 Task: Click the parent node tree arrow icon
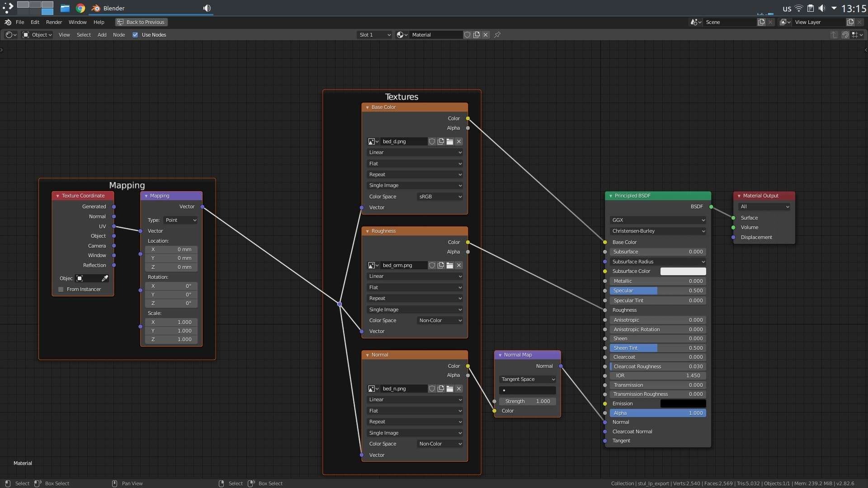pyautogui.click(x=834, y=35)
